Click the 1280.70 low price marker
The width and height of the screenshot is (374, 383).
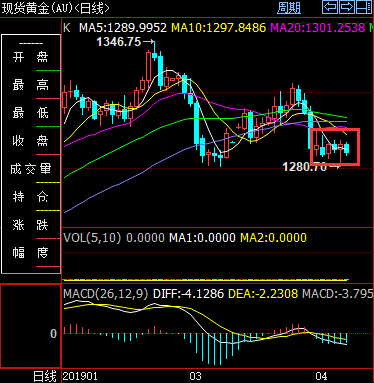click(305, 167)
